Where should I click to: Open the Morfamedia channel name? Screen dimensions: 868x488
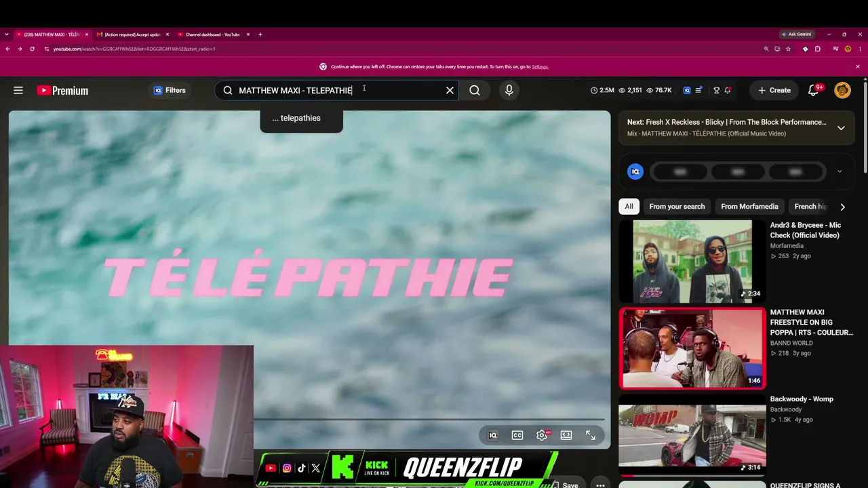point(787,246)
